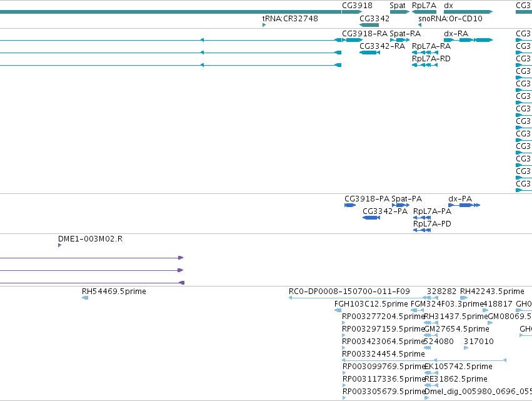
Task: Select the 524080 EST
Action: pos(428,348)
